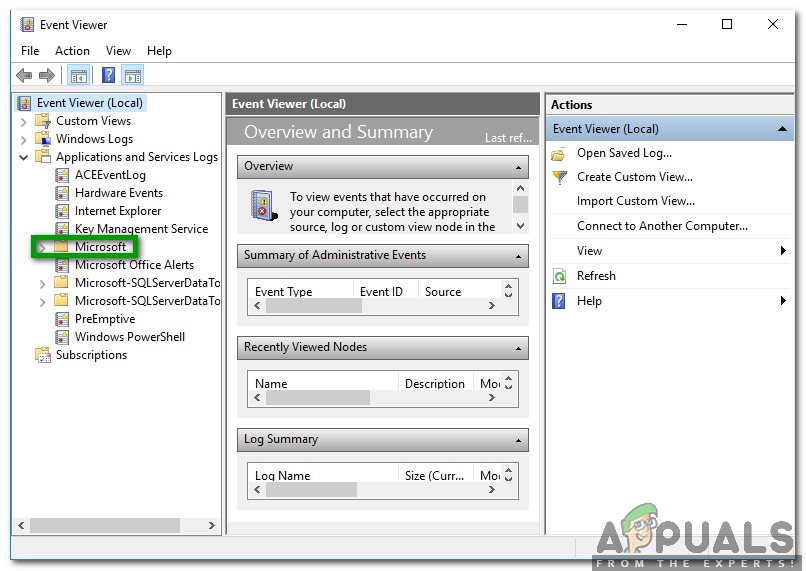Collapse Applications and Services Logs node

coord(24,157)
